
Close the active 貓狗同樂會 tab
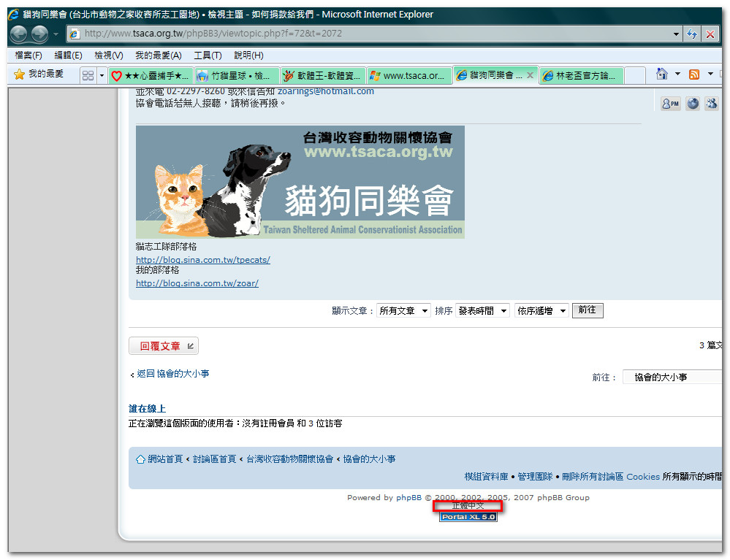tap(530, 75)
